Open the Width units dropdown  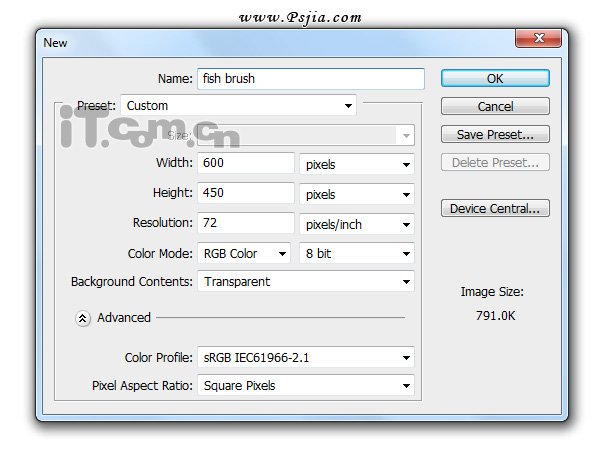(x=357, y=165)
